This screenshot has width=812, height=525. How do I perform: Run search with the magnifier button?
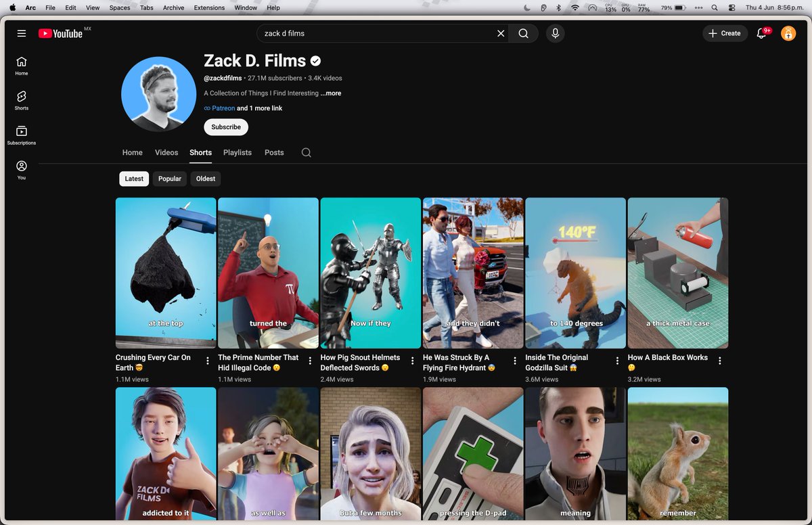pyautogui.click(x=523, y=33)
